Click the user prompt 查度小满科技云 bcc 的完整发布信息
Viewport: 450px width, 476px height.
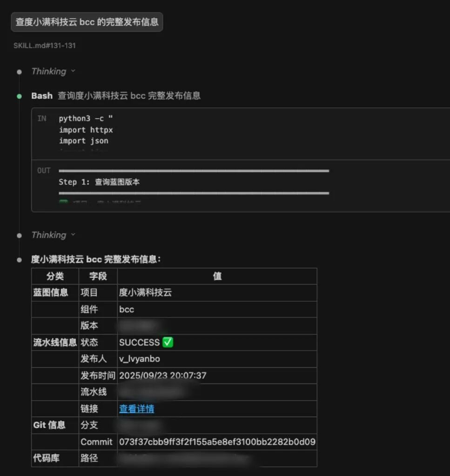pos(87,22)
